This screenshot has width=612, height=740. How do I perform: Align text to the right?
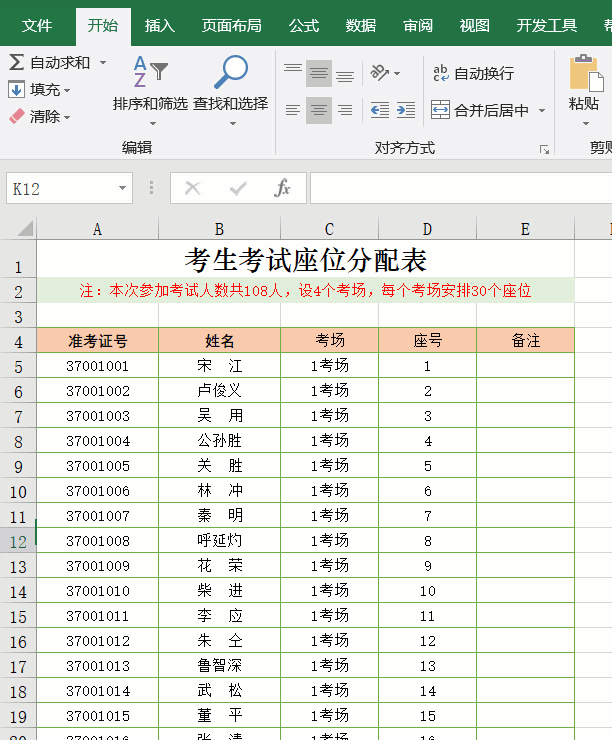[345, 110]
